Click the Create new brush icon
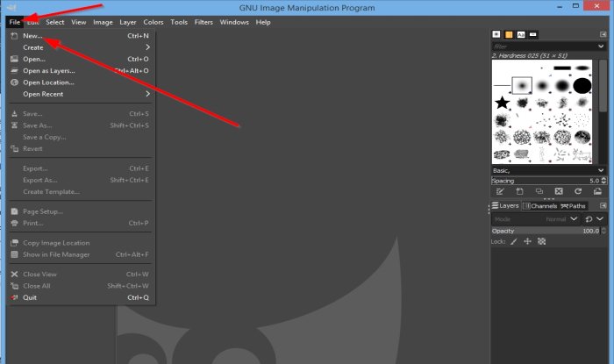 [x=519, y=191]
